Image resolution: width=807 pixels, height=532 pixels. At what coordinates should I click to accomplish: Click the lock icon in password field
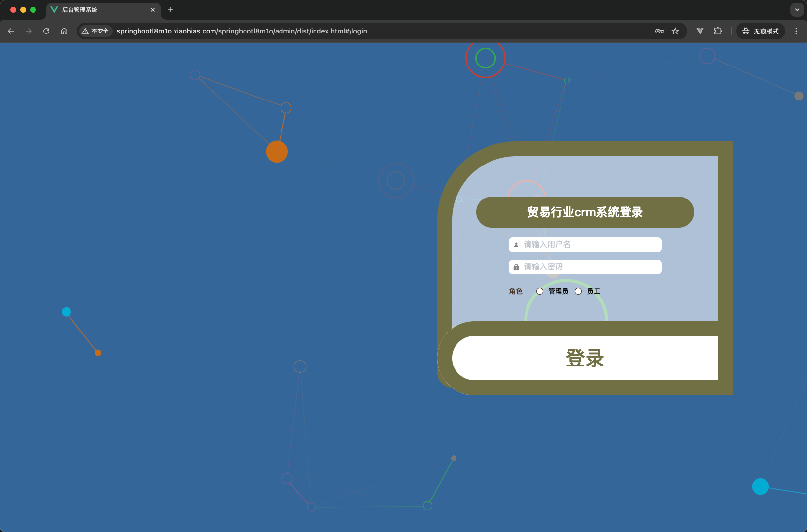516,267
